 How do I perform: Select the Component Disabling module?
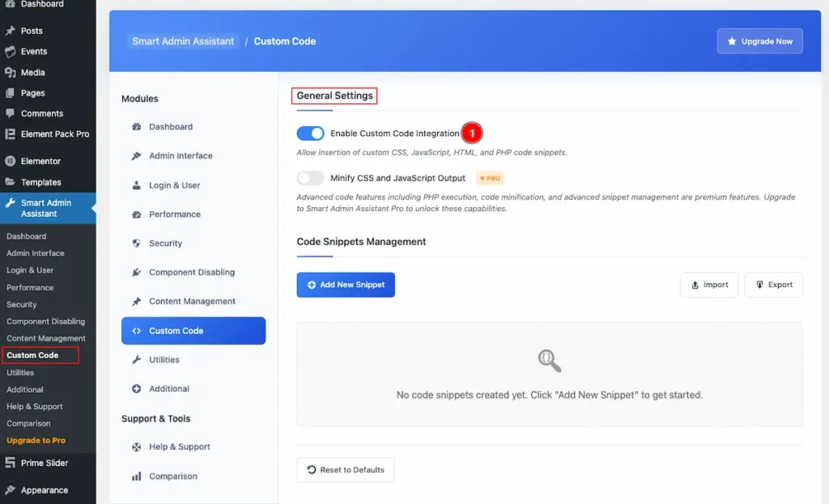coord(193,273)
